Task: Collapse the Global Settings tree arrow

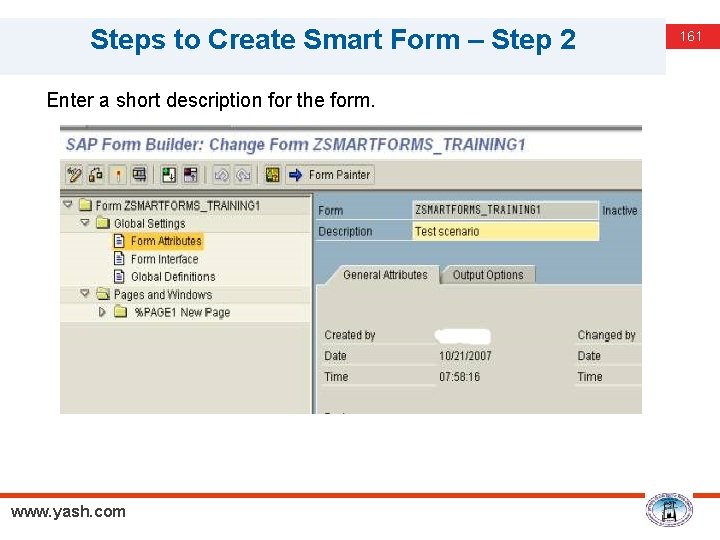Action: click(85, 223)
